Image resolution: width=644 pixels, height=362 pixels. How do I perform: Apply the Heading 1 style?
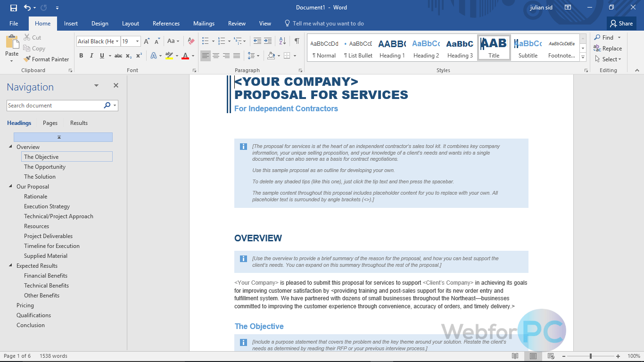coord(392,47)
